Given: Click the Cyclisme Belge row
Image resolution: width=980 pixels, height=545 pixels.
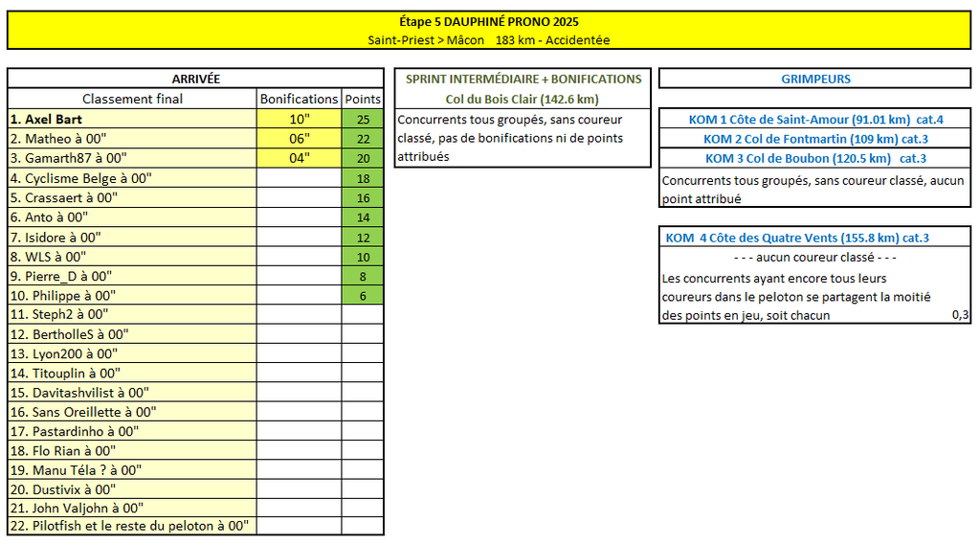Looking at the screenshot, I should coord(132,178).
